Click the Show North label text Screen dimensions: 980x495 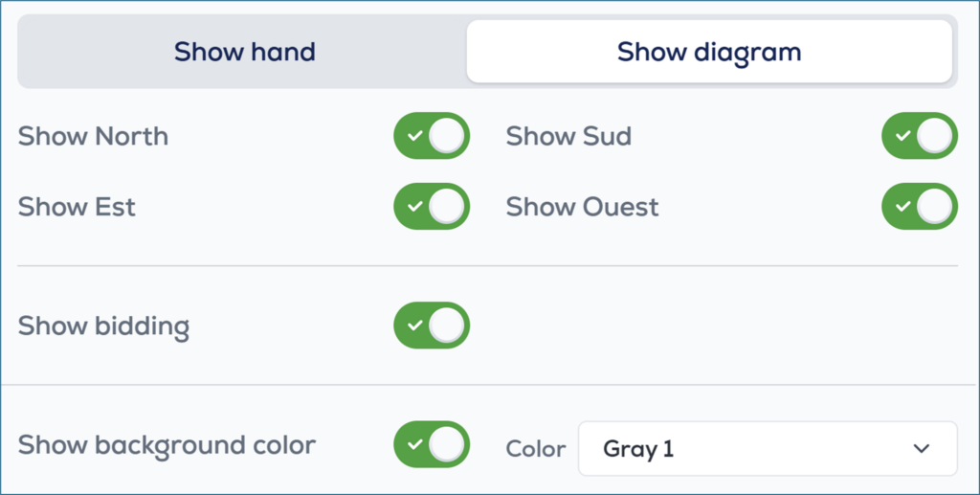click(93, 136)
